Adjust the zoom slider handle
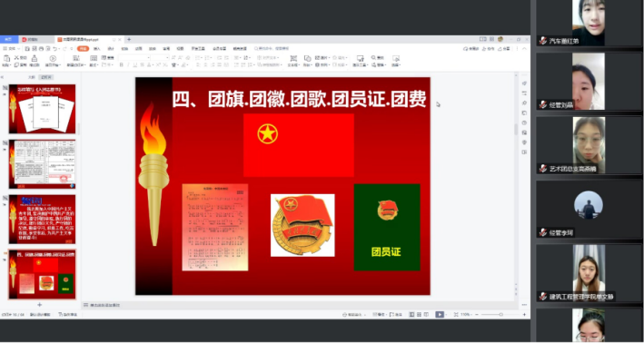644x343 pixels. pyautogui.click(x=501, y=315)
